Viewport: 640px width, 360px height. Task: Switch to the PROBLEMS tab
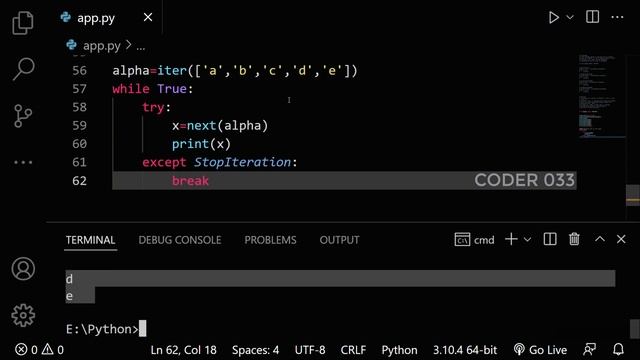point(270,240)
